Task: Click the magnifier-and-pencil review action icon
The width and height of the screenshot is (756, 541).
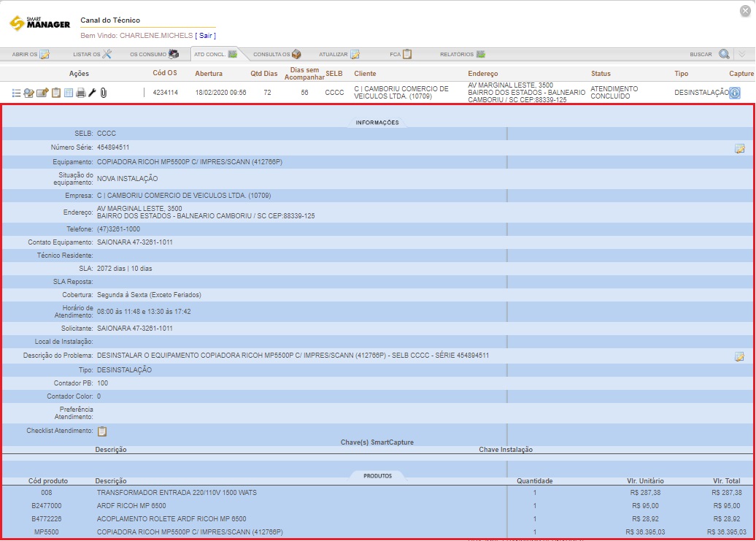Action: [x=29, y=93]
